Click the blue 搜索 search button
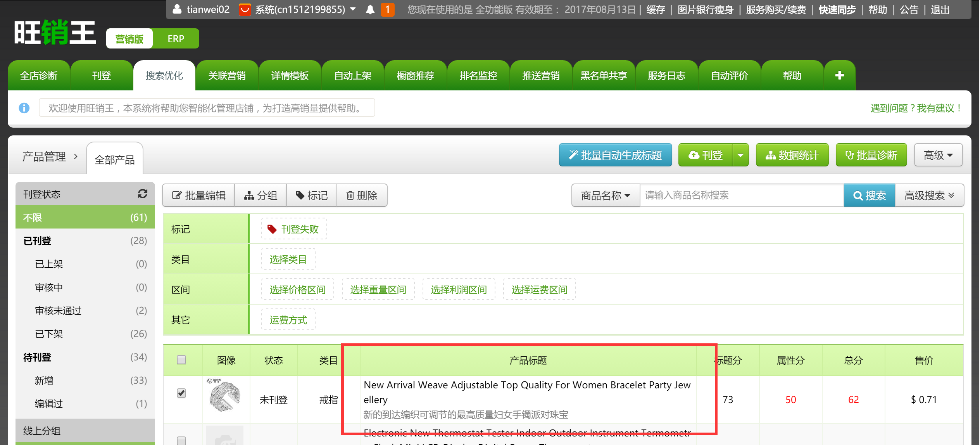This screenshot has height=445, width=980. [870, 195]
